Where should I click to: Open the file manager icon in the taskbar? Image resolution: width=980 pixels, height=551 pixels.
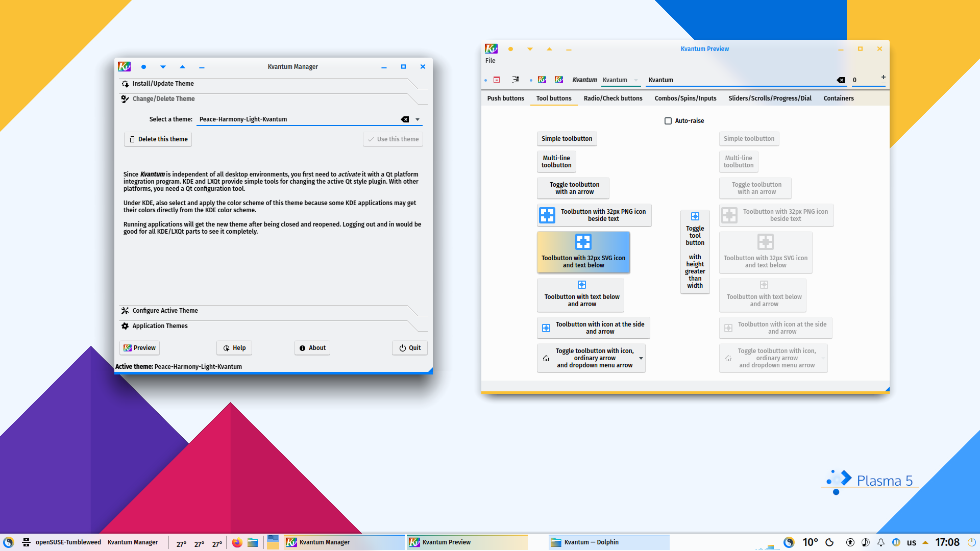(253, 542)
